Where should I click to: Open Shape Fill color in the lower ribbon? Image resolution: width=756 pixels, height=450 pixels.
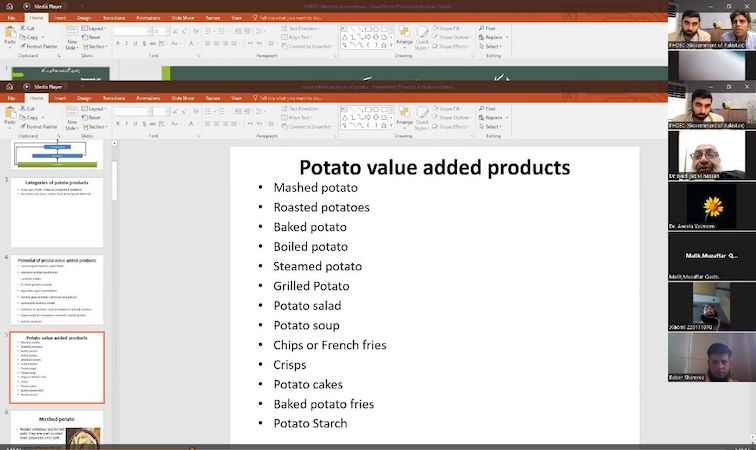(x=455, y=108)
